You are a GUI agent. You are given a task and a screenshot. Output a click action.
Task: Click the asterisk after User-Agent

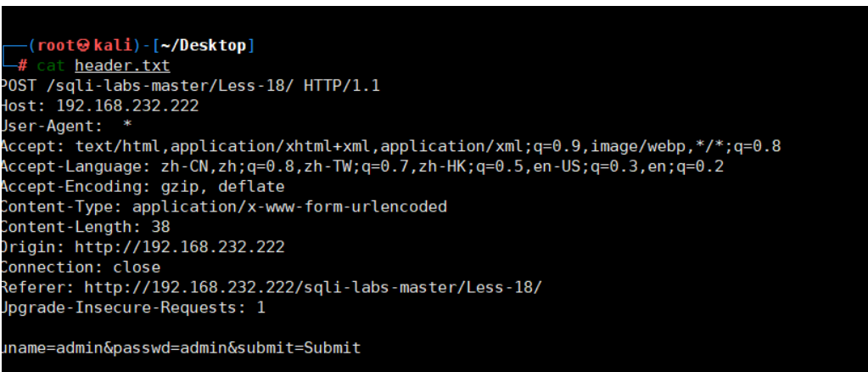[127, 125]
